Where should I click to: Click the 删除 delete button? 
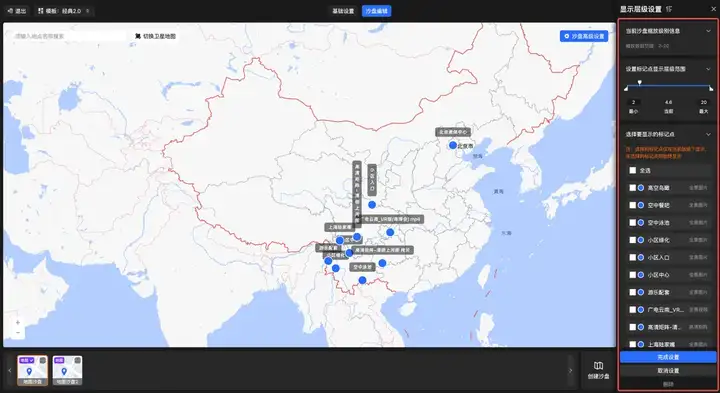pyautogui.click(x=668, y=384)
